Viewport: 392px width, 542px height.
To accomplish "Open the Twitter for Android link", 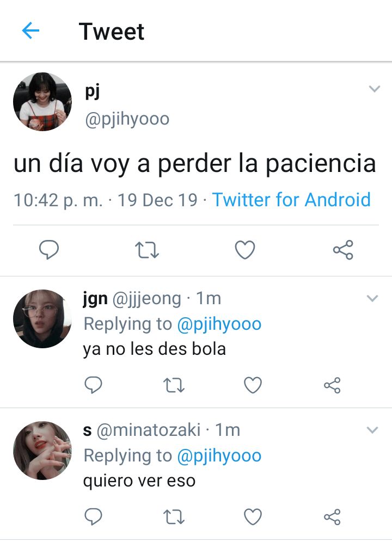I will (291, 200).
